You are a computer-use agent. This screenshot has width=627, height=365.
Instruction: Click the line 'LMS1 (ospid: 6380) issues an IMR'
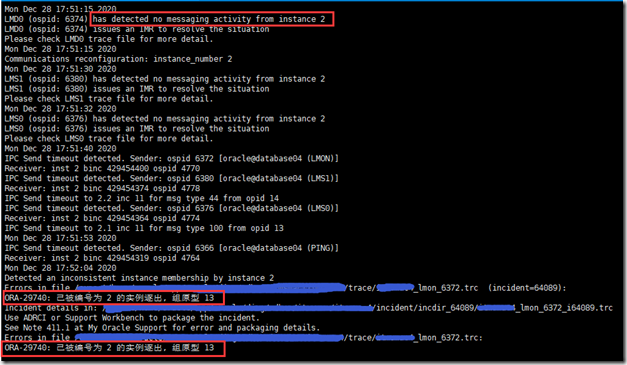[x=137, y=89]
